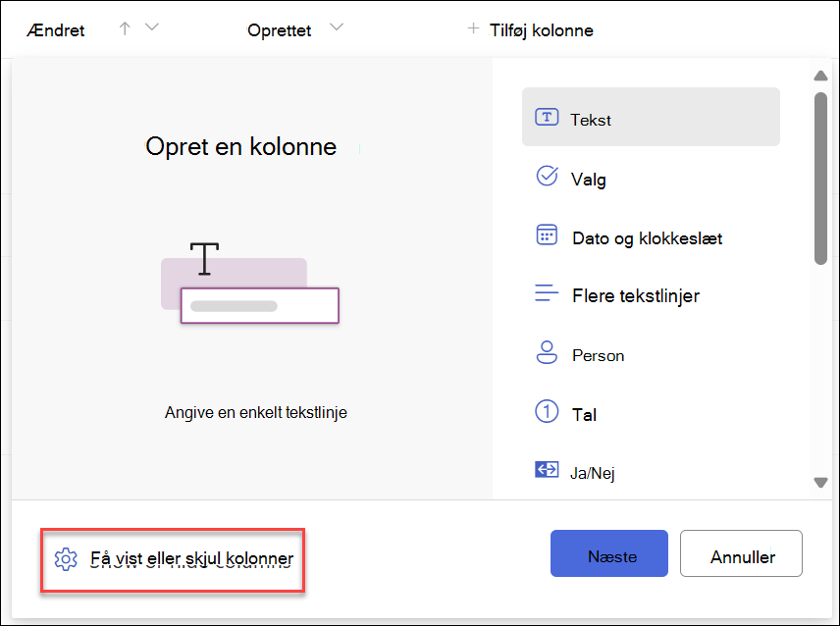Image resolution: width=840 pixels, height=626 pixels.
Task: Click the gear icon for column settings
Action: pos(66,559)
